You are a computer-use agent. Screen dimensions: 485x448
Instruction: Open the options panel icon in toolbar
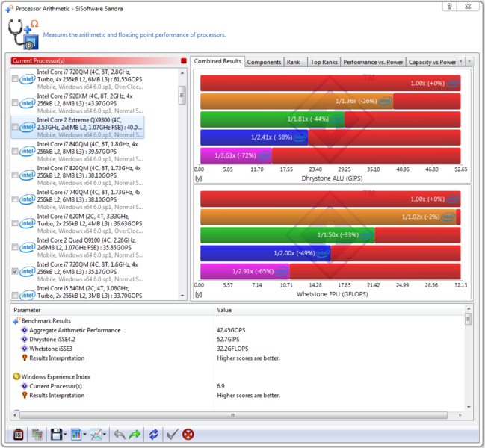[18, 435]
